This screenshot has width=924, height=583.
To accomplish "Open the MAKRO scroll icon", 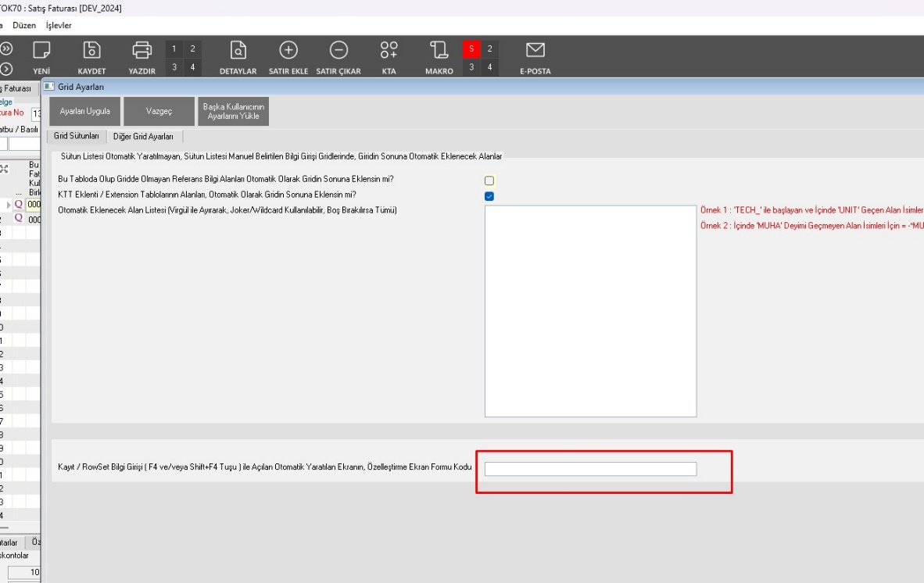I will [x=439, y=51].
